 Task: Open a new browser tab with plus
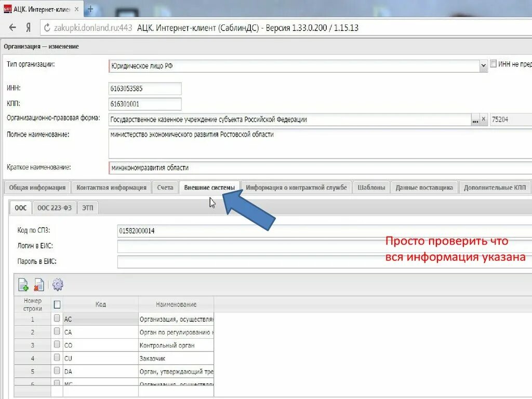[x=90, y=9]
